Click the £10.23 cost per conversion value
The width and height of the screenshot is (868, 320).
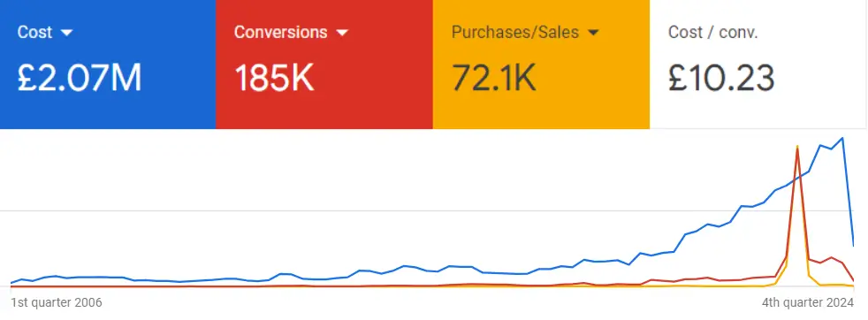pyautogui.click(x=720, y=78)
